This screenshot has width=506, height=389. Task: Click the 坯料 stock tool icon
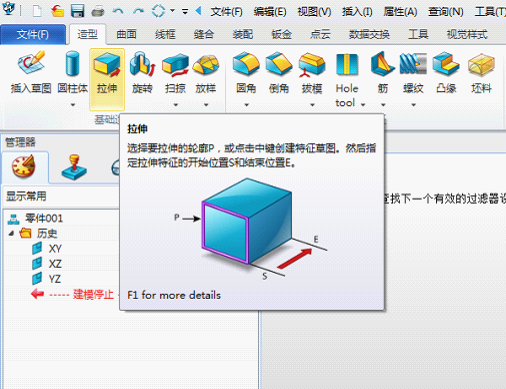[481, 64]
